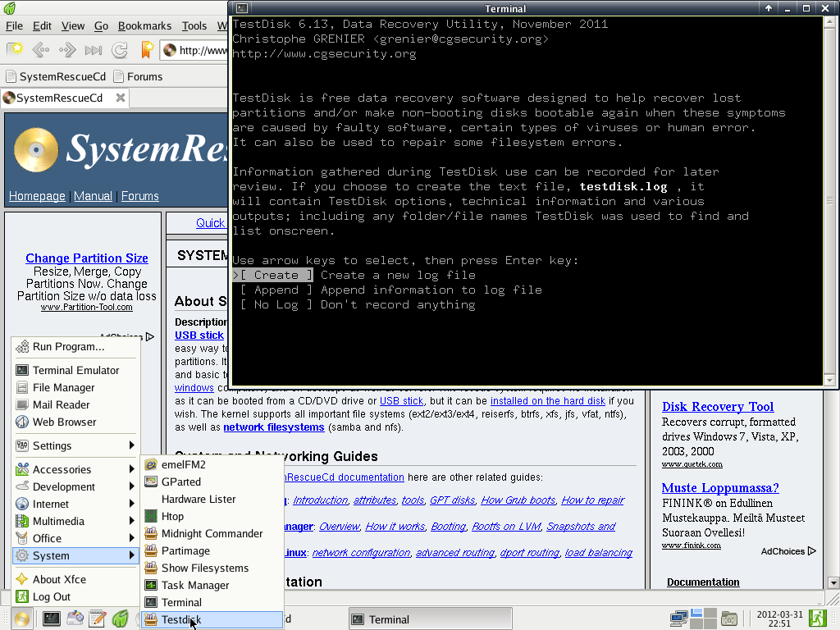Screen dimensions: 840x630
Task: Open Show Filesystems from the System submenu
Action: coord(212,568)
